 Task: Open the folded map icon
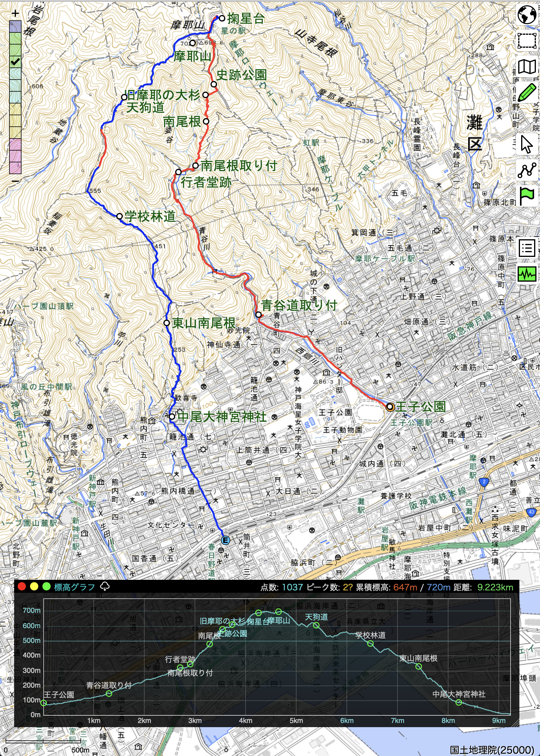pyautogui.click(x=527, y=67)
